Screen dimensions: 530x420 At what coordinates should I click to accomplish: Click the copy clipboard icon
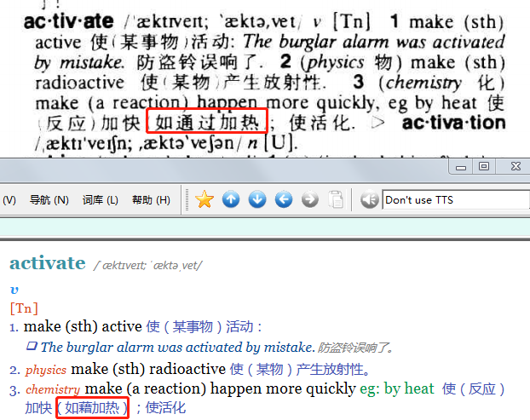point(336,199)
